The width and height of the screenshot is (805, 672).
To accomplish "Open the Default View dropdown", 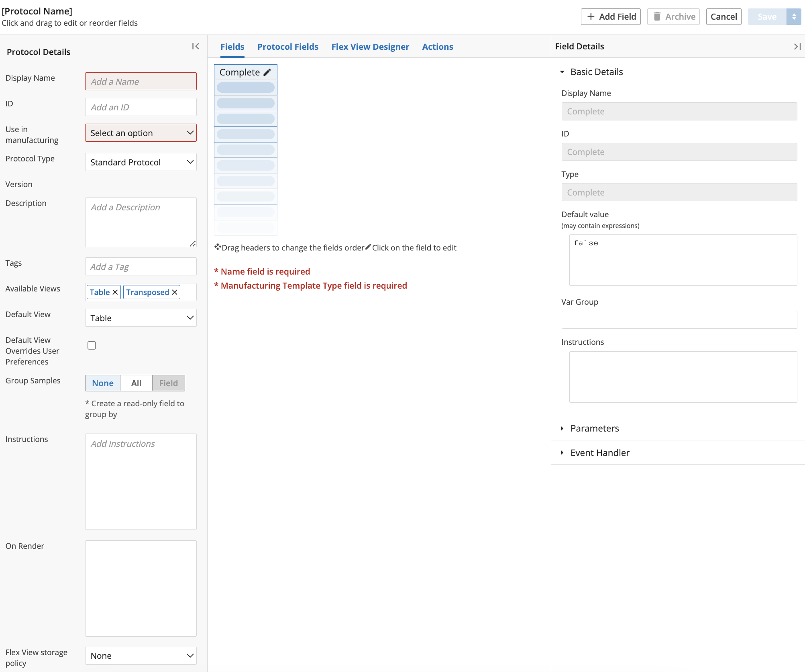I will pos(141,318).
